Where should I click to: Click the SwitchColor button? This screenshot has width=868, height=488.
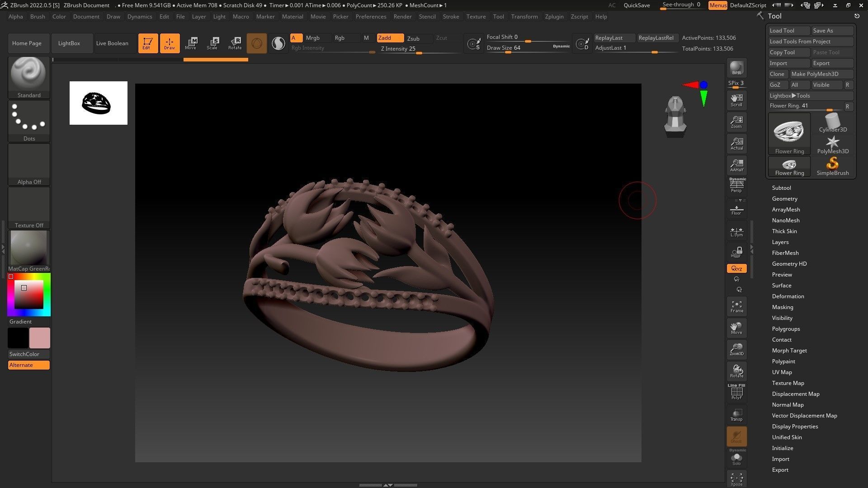(28, 354)
